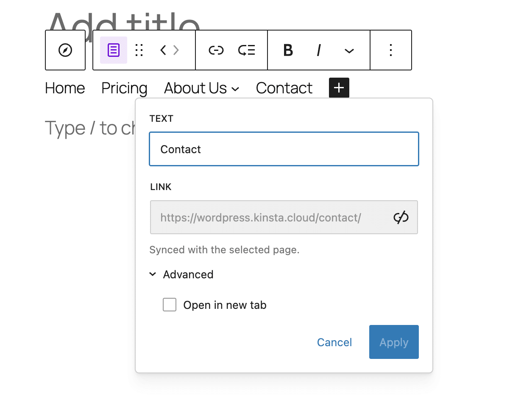The height and width of the screenshot is (420, 507).
Task: Open the About Us submenu chevron
Action: point(236,89)
